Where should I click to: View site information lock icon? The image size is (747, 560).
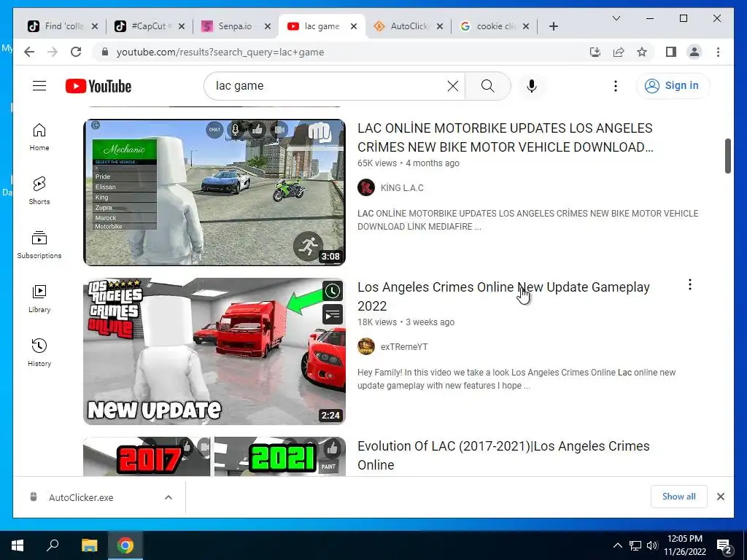(105, 52)
